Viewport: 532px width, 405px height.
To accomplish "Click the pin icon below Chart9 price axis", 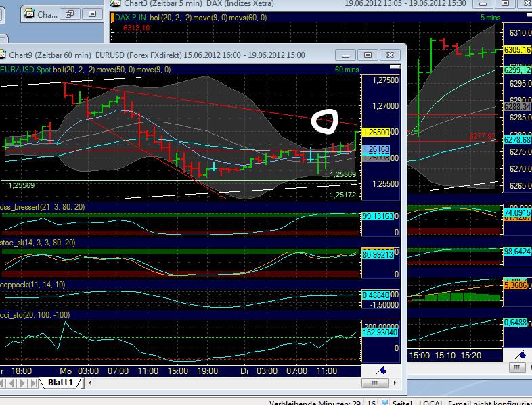I will (381, 370).
